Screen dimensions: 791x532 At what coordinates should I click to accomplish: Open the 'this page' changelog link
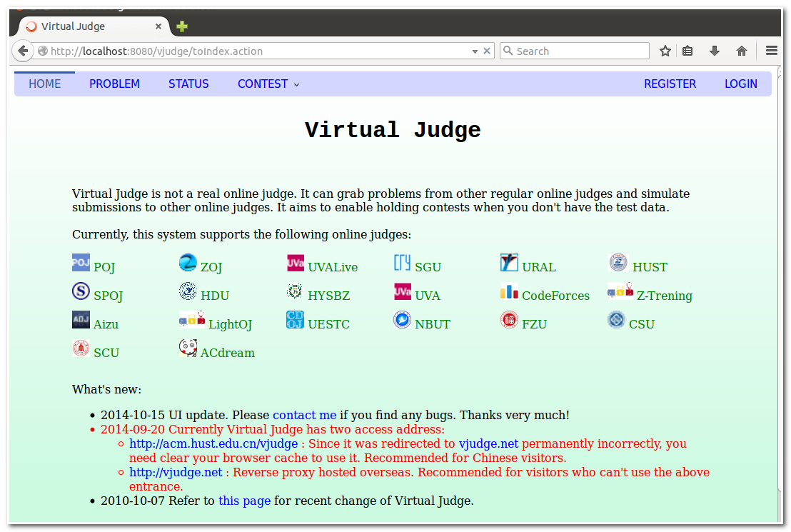click(x=244, y=501)
